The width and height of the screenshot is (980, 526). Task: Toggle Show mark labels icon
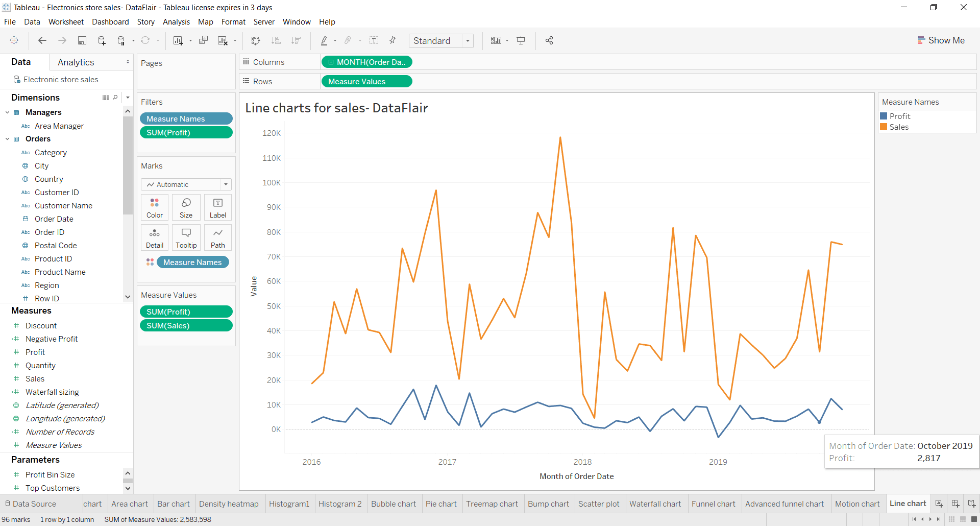coord(374,40)
